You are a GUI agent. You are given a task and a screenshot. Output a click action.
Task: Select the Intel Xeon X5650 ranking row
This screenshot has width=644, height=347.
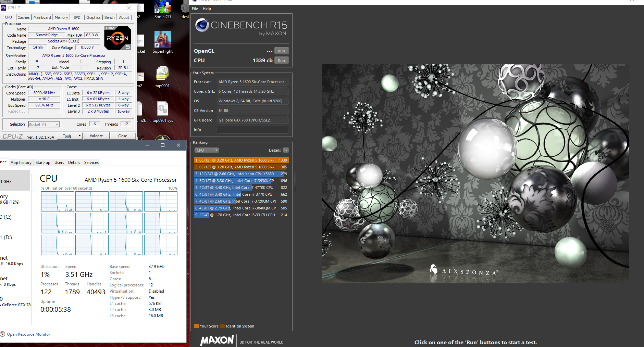[241, 174]
